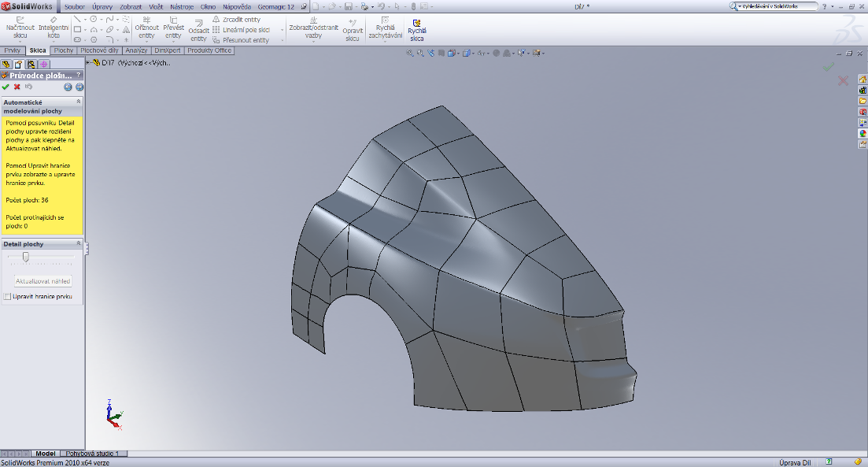Go to next wizard page arrow
The width and height of the screenshot is (868, 467).
click(79, 87)
